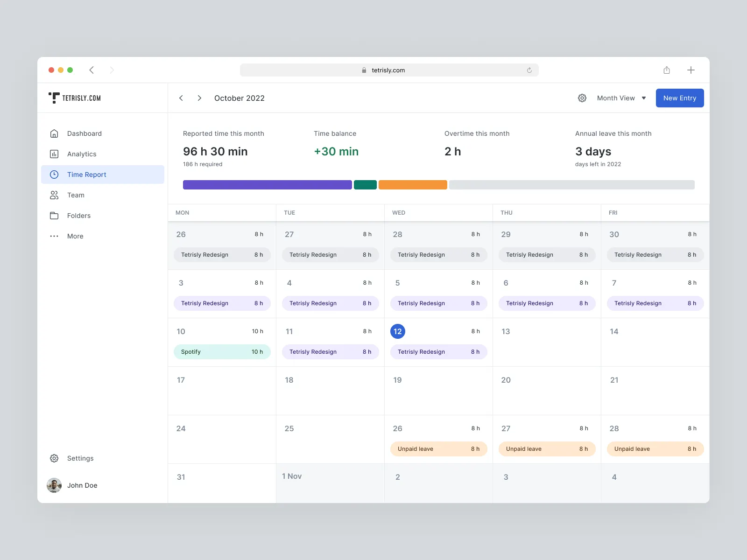Click the calendar settings gear near Month View
The width and height of the screenshot is (747, 560).
(582, 98)
